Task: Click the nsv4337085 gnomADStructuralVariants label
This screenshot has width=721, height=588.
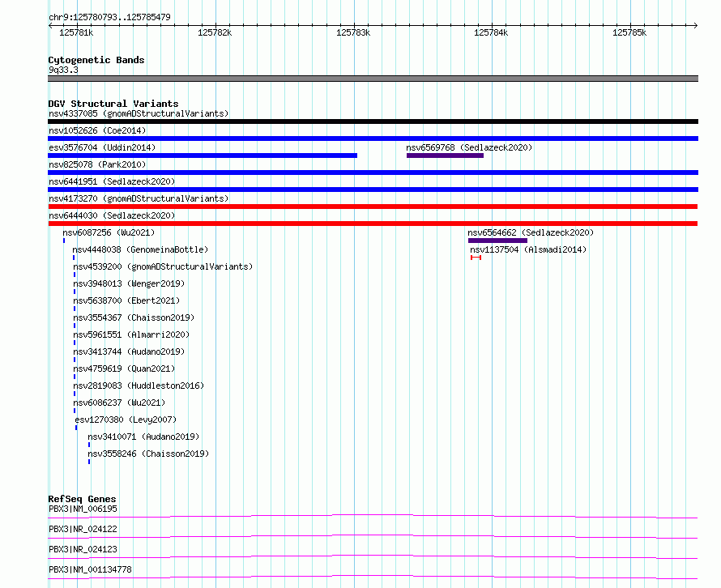Action: (139, 113)
